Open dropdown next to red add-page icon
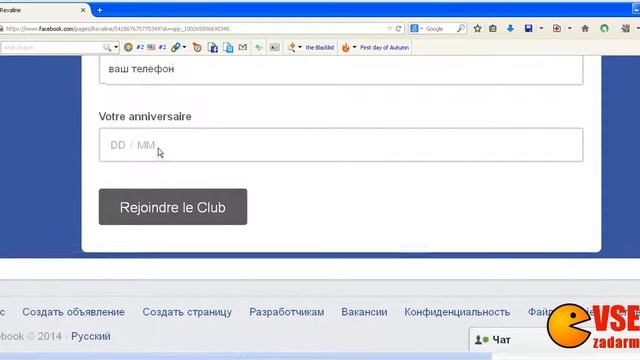 pyautogui.click(x=569, y=29)
